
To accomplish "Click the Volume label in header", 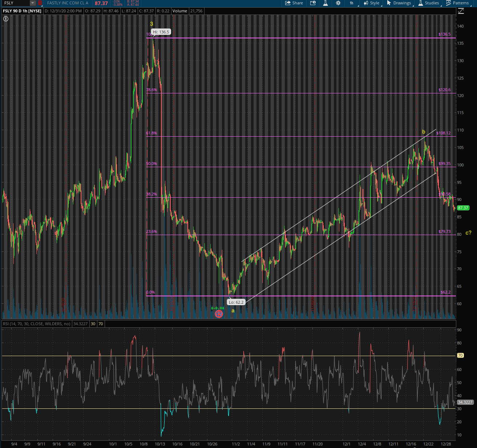I will point(179,11).
